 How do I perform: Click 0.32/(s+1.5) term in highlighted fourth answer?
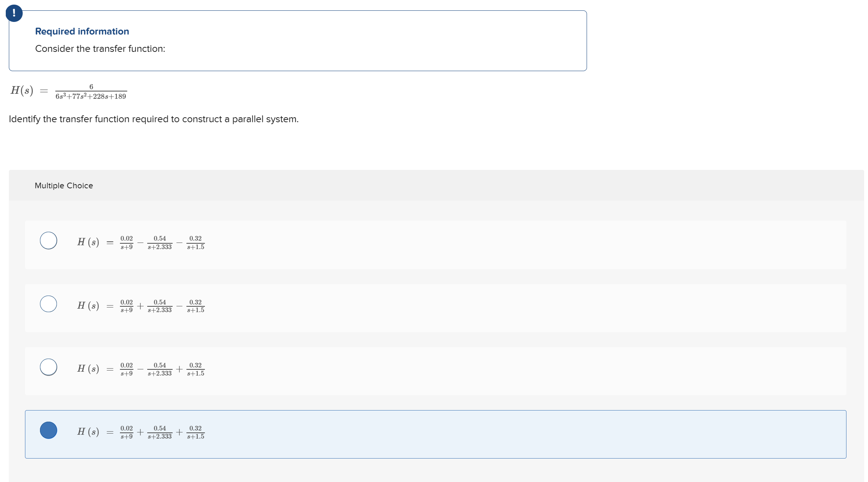(195, 432)
